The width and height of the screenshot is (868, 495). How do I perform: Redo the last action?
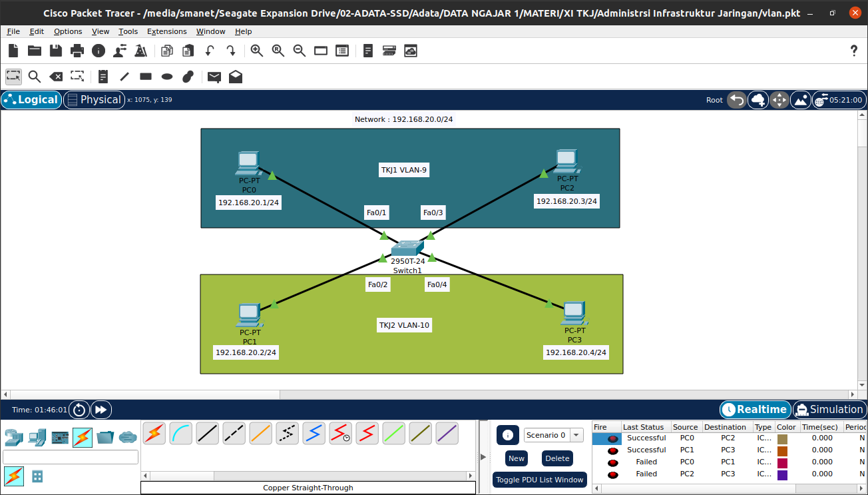pyautogui.click(x=231, y=51)
